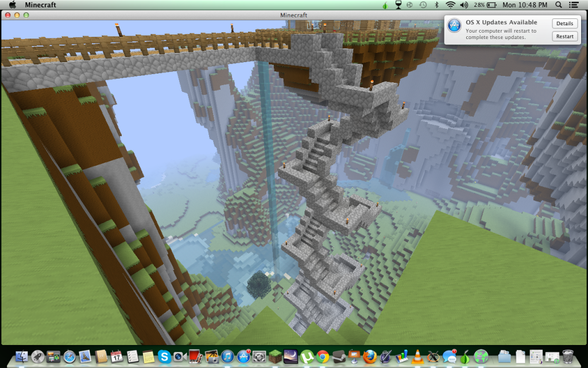Open the Apple menu
The width and height of the screenshot is (588, 368).
(x=13, y=5)
